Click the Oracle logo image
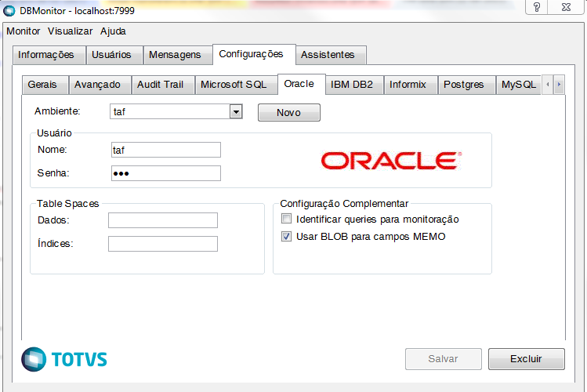This screenshot has width=587, height=392. point(391,161)
